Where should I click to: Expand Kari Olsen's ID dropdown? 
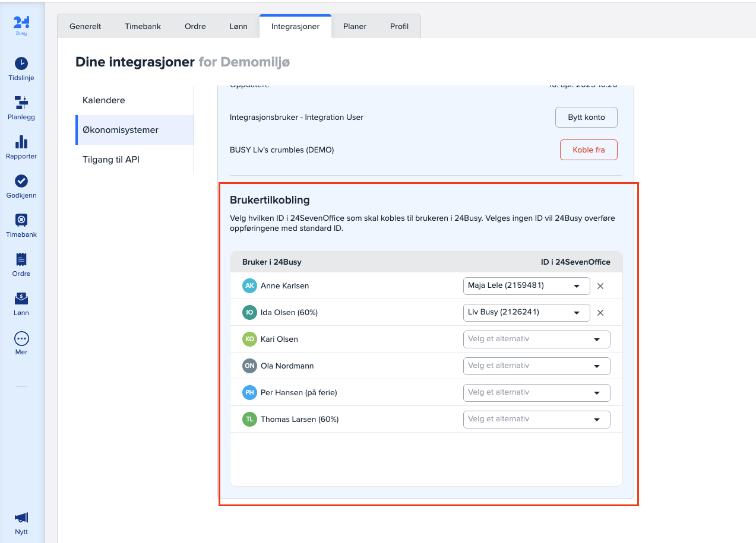coord(536,339)
